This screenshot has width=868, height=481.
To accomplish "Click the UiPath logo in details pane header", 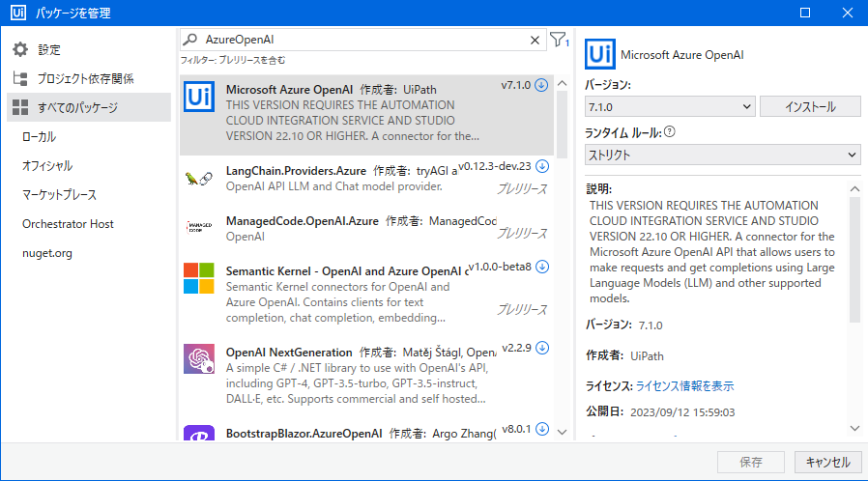I will coord(600,54).
